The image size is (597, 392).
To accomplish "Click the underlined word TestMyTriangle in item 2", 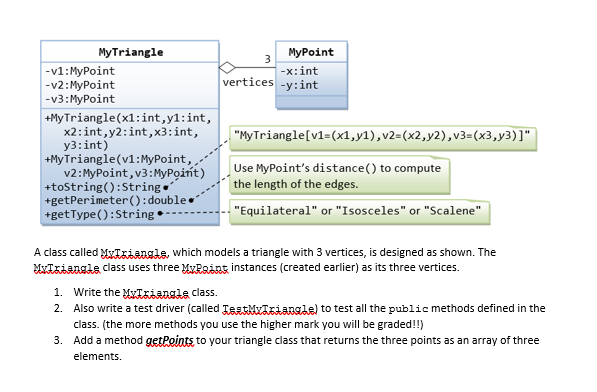I will (269, 309).
